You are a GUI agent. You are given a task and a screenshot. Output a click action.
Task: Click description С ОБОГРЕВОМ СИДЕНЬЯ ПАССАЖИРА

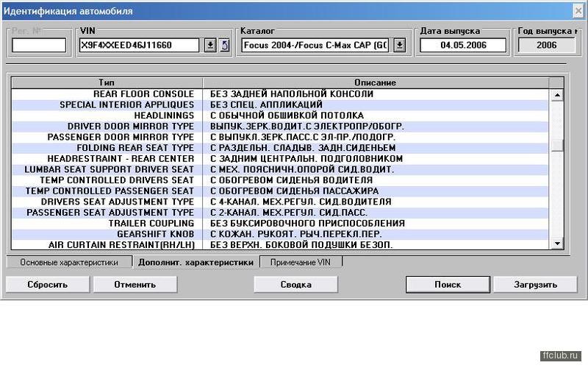(295, 191)
